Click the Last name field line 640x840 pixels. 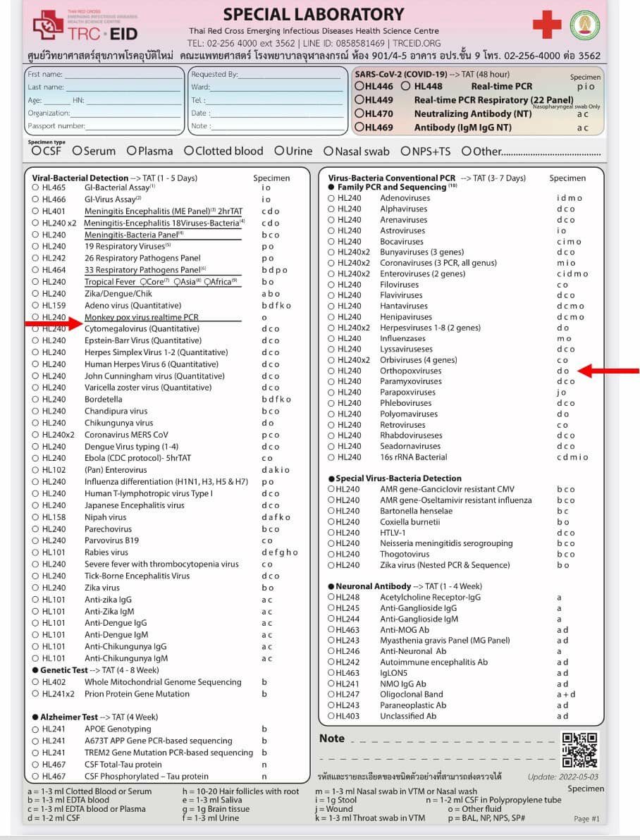[x=124, y=87]
